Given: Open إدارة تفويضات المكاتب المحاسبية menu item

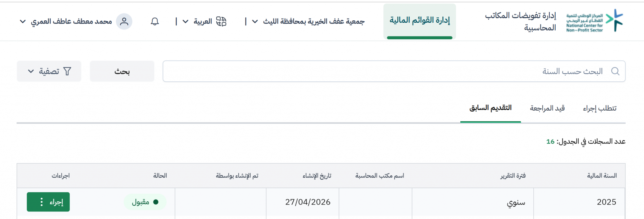Looking at the screenshot, I should [x=520, y=21].
